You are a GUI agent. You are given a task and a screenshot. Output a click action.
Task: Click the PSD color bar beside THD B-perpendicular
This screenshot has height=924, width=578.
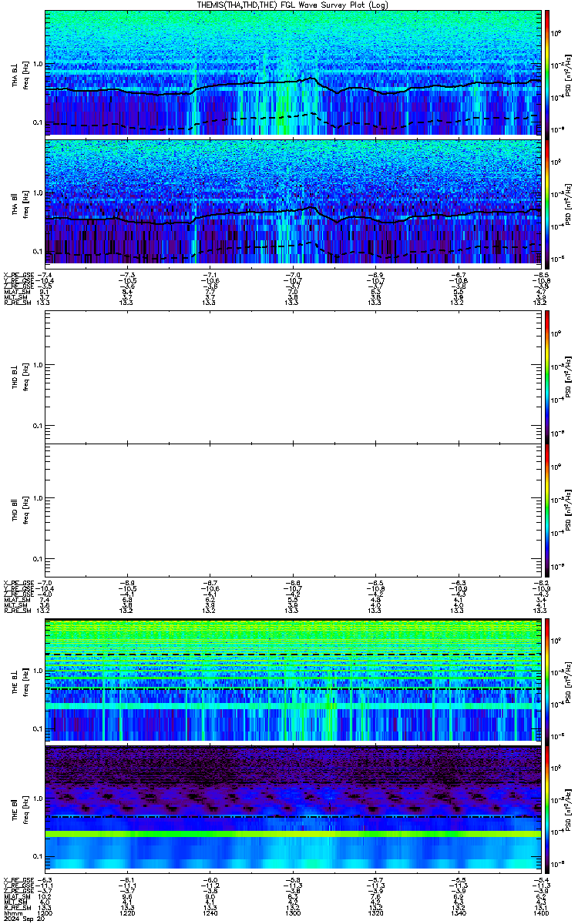547,376
